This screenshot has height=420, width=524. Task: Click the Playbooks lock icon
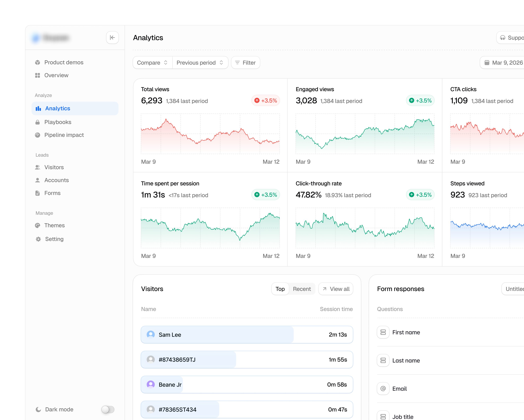pyautogui.click(x=37, y=122)
